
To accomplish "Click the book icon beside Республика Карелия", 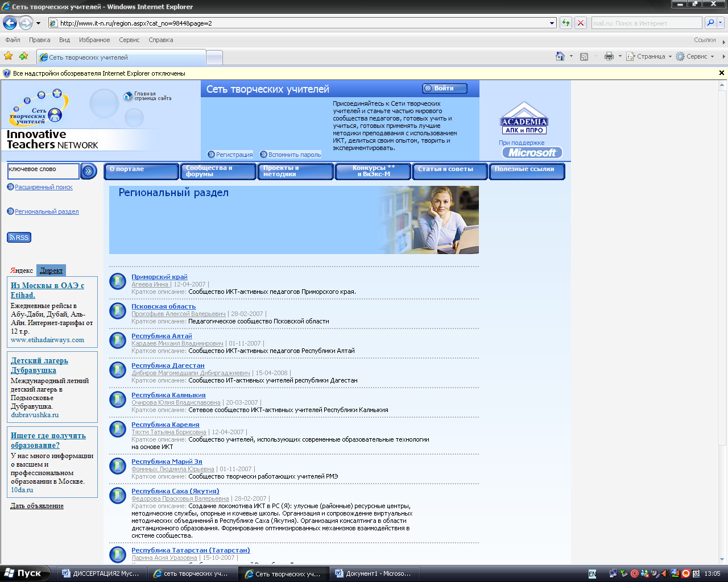I will [118, 429].
